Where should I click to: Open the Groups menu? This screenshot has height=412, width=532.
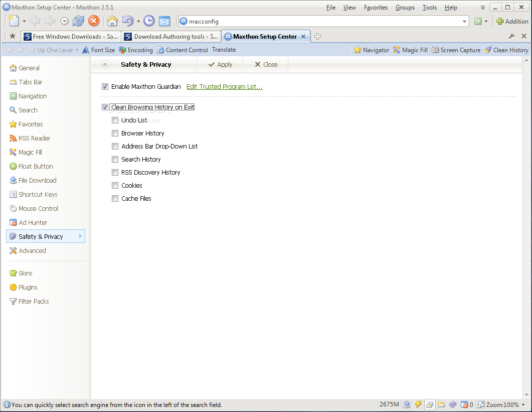[405, 8]
